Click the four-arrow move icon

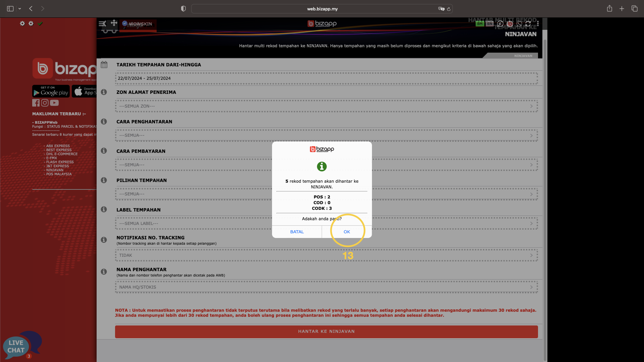coord(114,23)
